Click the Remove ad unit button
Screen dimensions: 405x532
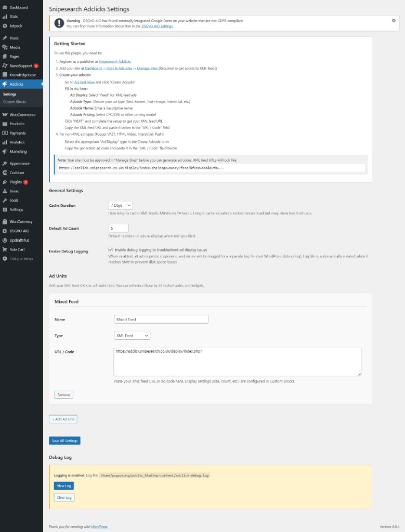click(x=63, y=395)
